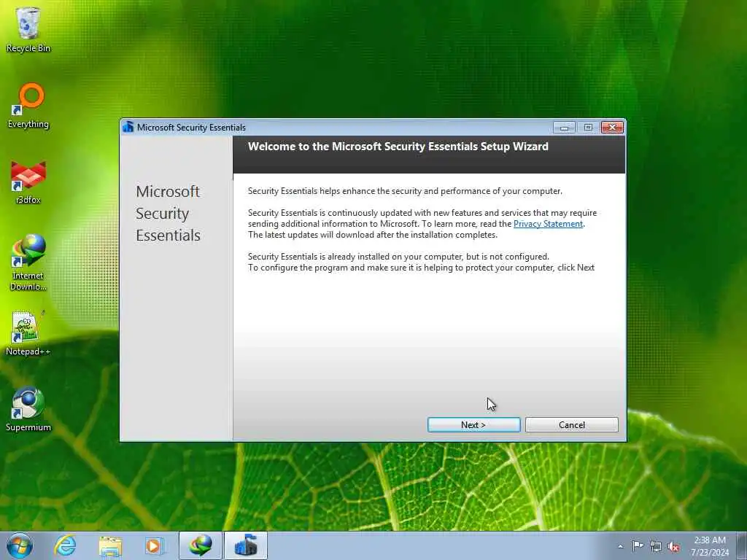This screenshot has height=560, width=747.
Task: Open Internet Download Manager desktop shortcut
Action: click(x=28, y=262)
